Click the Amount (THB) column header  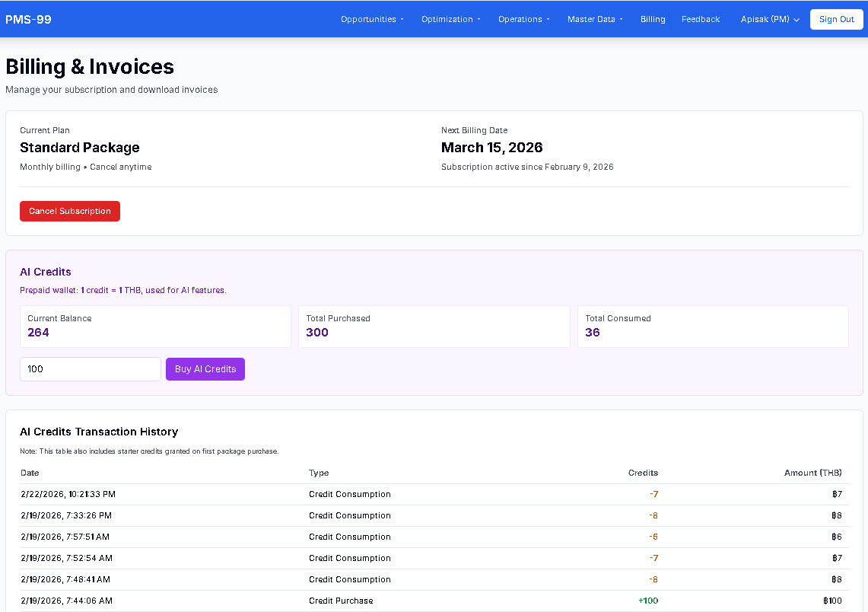point(812,473)
